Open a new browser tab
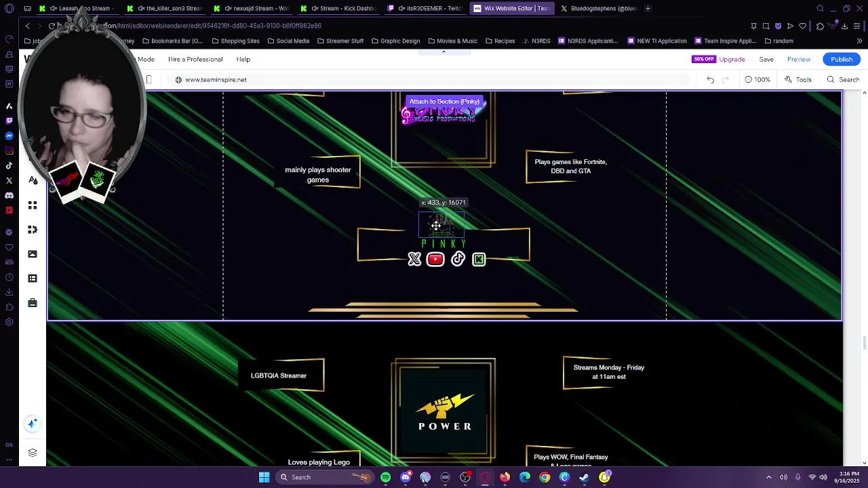The width and height of the screenshot is (868, 488). pyautogui.click(x=648, y=8)
